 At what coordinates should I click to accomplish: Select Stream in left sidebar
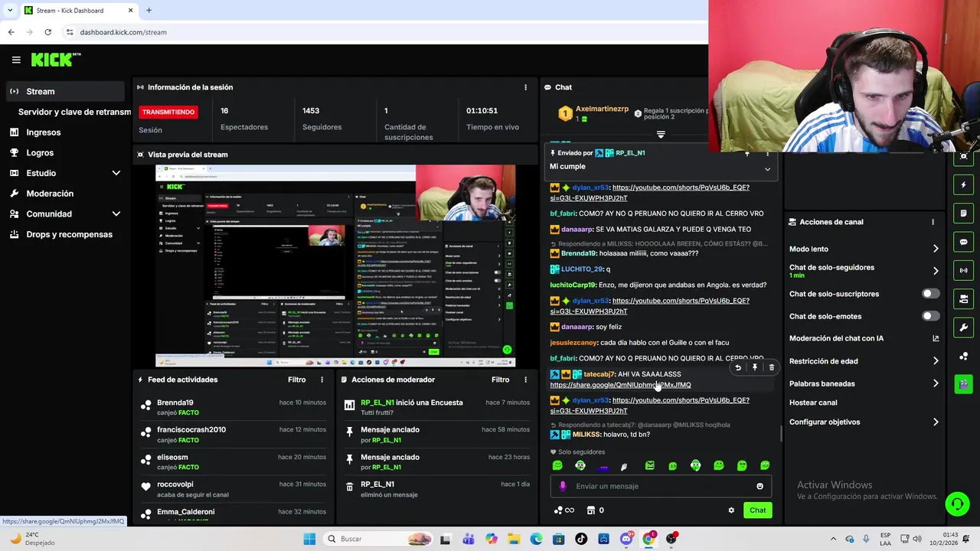64,91
